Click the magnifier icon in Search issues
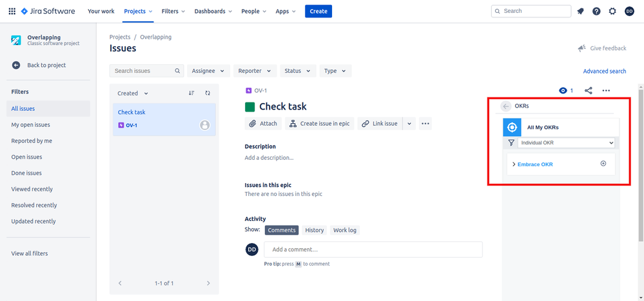This screenshot has height=301, width=644. pos(177,71)
